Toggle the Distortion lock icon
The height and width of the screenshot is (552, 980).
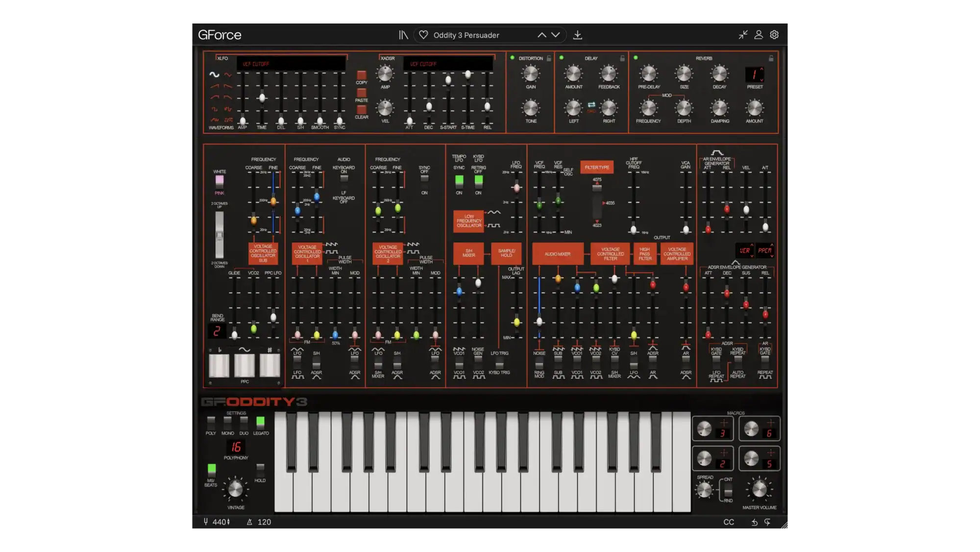549,58
